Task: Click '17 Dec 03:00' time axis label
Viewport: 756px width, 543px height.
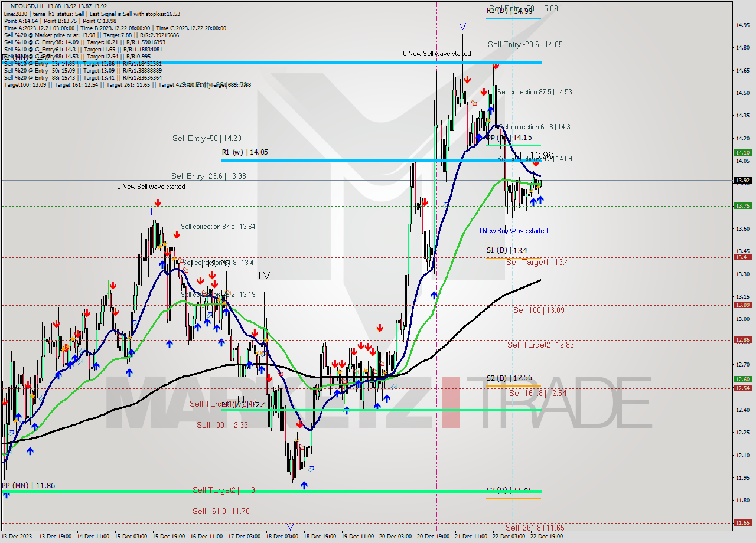Action: [245, 537]
